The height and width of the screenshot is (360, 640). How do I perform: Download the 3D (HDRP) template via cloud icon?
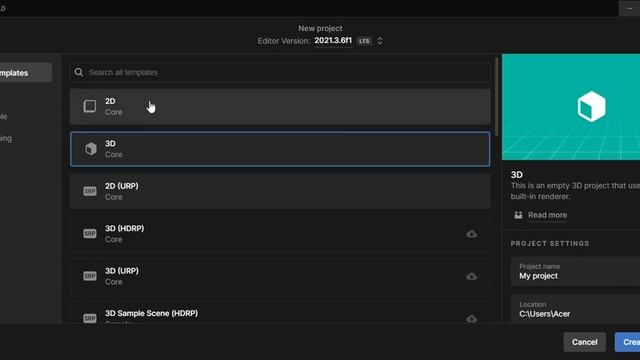point(471,234)
